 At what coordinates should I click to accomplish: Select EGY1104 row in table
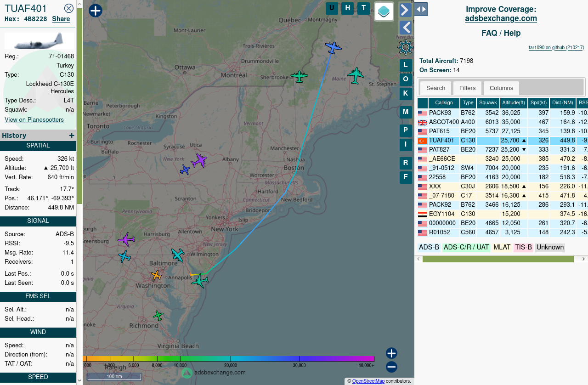503,214
